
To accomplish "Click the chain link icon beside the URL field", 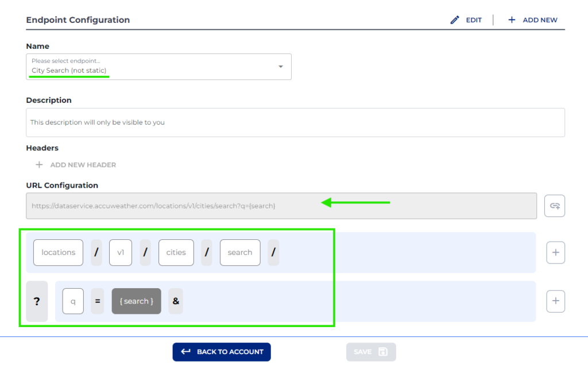I will pos(554,205).
